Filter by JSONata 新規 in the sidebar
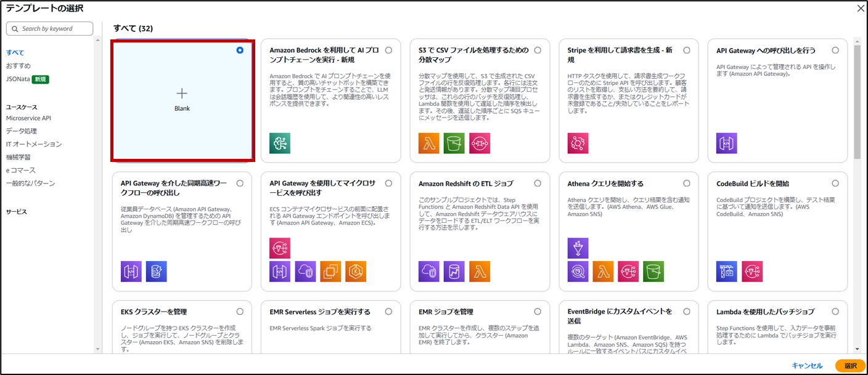Image resolution: width=868 pixels, height=375 pixels. click(x=28, y=79)
